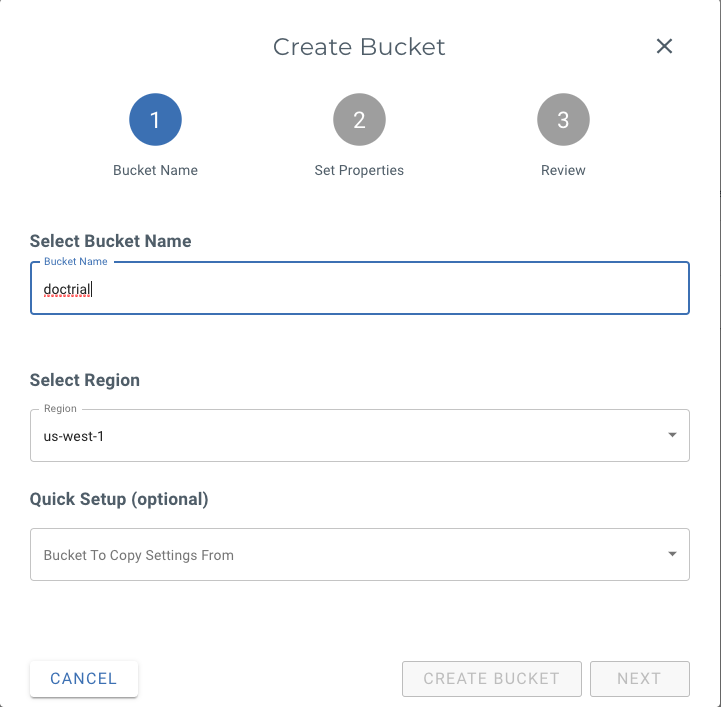Click the small Region floating label
Screen dimensions: 721x707
point(60,409)
